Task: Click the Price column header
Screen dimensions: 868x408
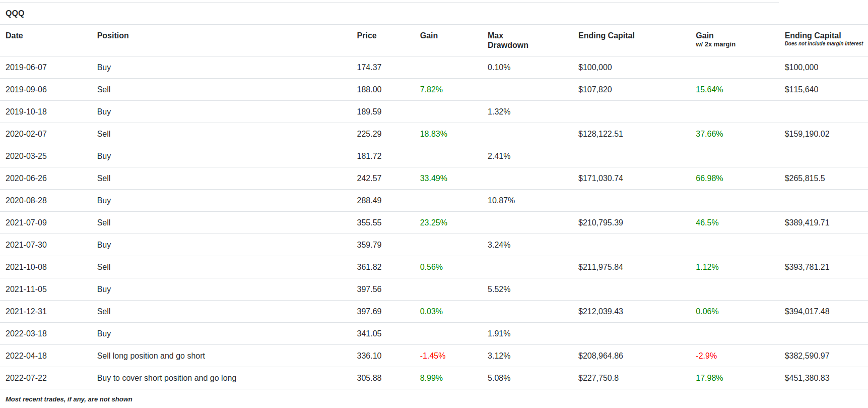Action: click(x=367, y=36)
